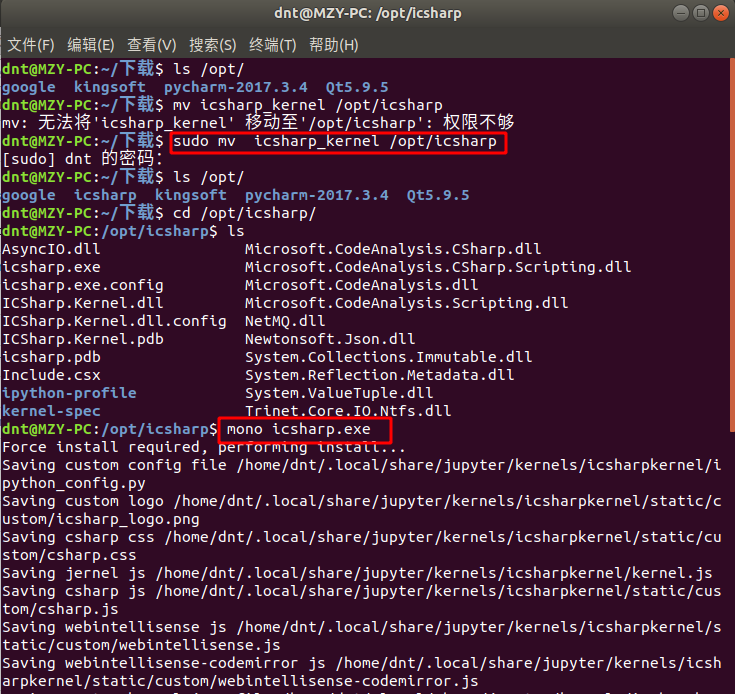Click Microsoft.CodeAnalysis.Scripting.dll file name

tap(406, 303)
